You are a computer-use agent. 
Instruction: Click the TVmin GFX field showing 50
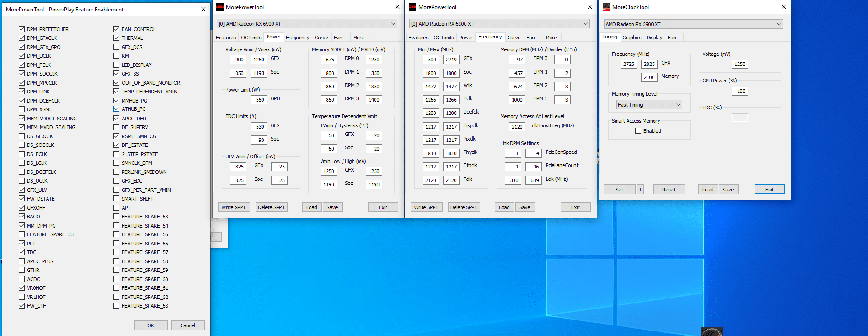[x=329, y=135]
